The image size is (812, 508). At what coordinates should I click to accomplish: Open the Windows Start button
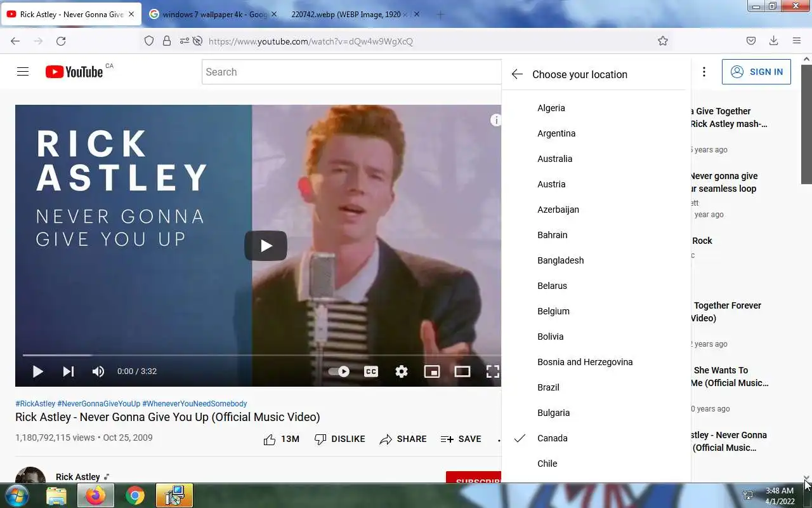(x=16, y=495)
